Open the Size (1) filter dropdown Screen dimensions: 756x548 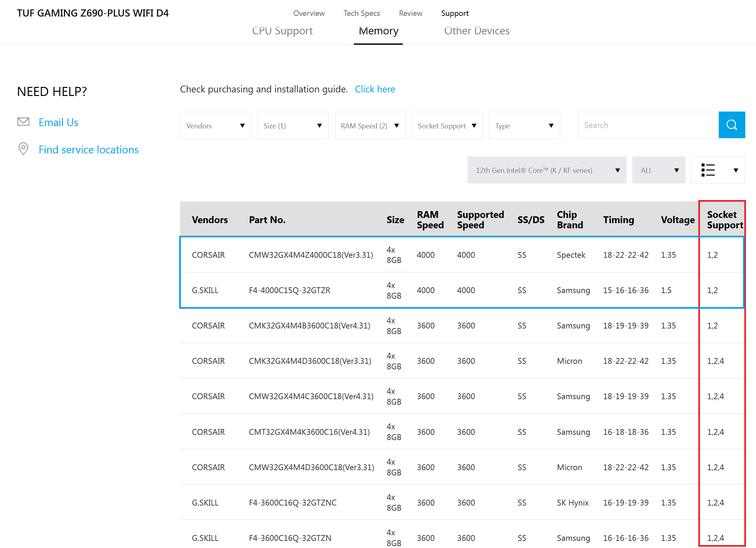coord(292,125)
